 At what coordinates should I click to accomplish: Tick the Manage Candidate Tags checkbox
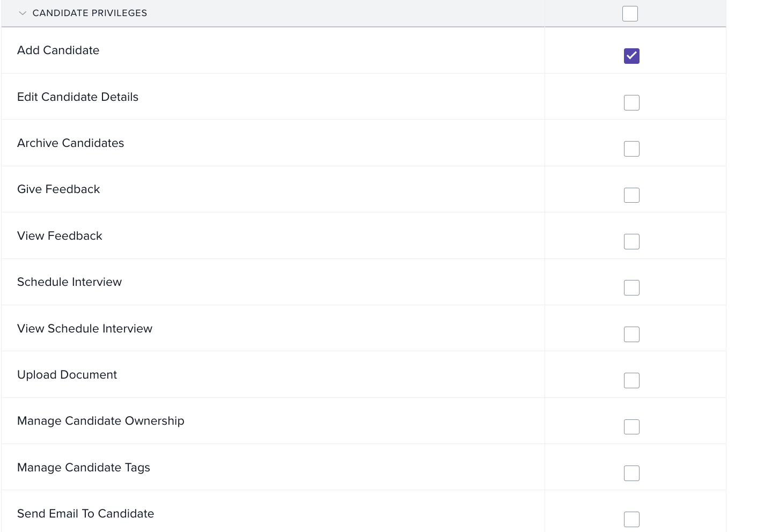click(631, 473)
